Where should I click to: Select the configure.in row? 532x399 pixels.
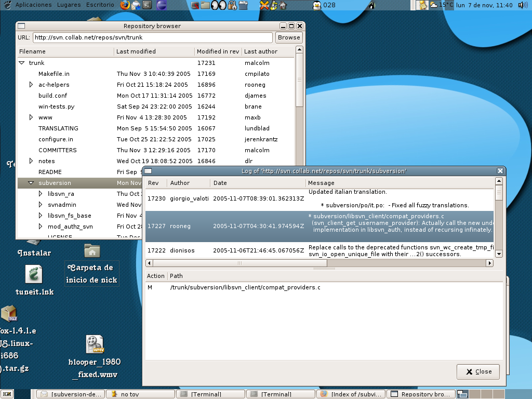tap(156, 139)
